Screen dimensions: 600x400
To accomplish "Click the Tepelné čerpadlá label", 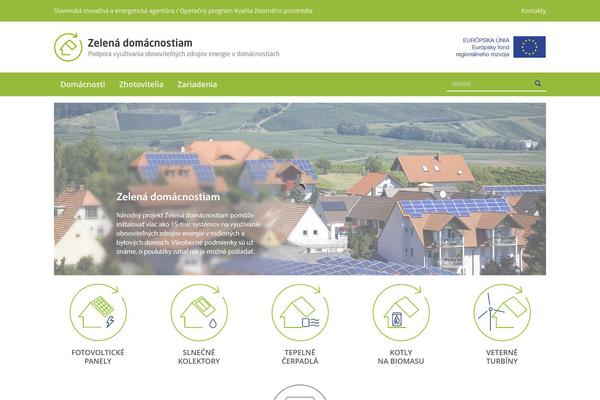I will point(300,357).
